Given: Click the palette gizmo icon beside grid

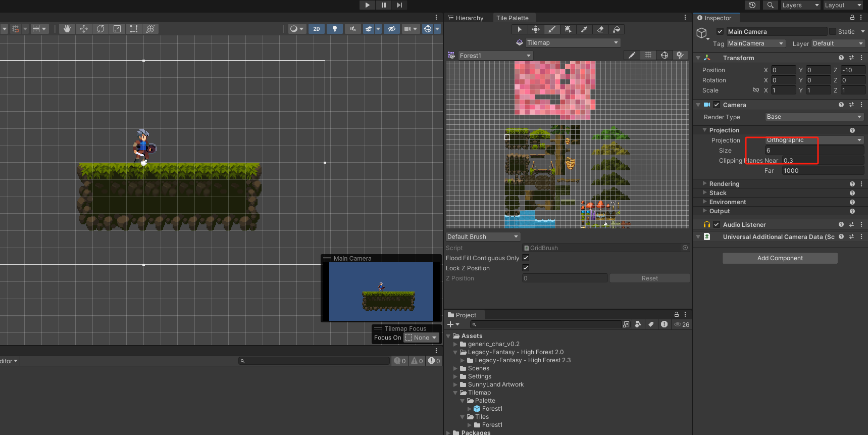Looking at the screenshot, I should 665,55.
